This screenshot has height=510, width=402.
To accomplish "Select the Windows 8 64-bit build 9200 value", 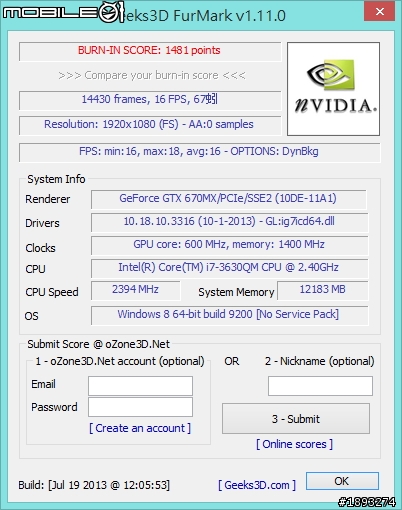I will coord(228,314).
